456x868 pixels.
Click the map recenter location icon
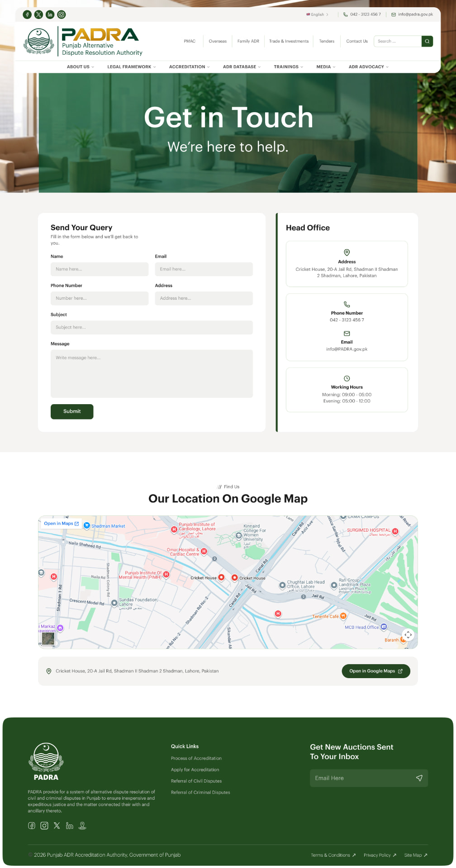point(408,635)
